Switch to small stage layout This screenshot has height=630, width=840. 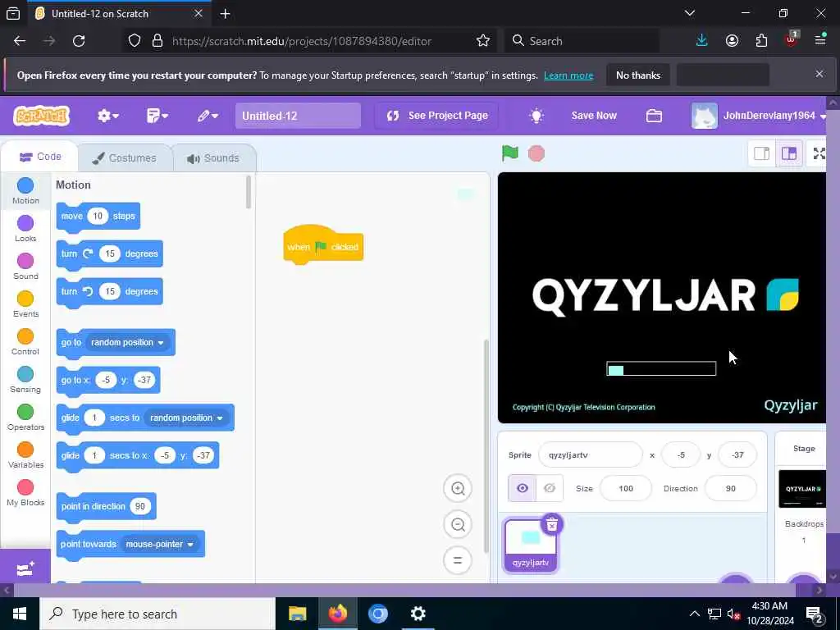pyautogui.click(x=761, y=153)
